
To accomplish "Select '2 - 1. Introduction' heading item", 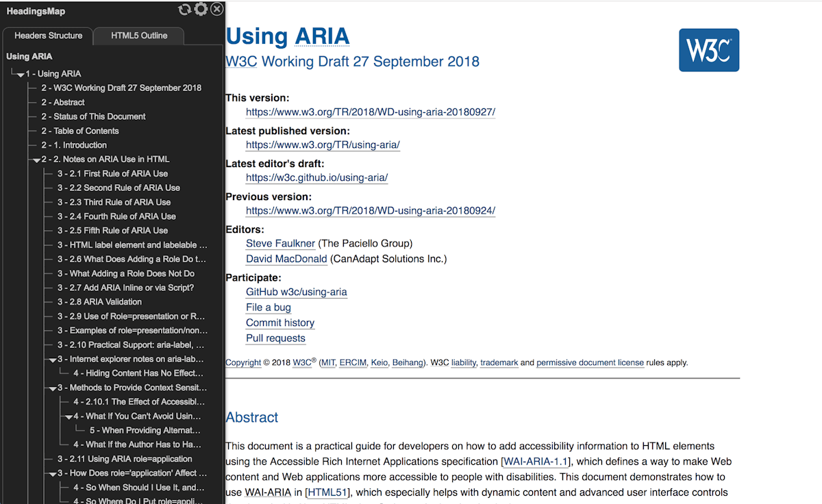I will coord(74,145).
